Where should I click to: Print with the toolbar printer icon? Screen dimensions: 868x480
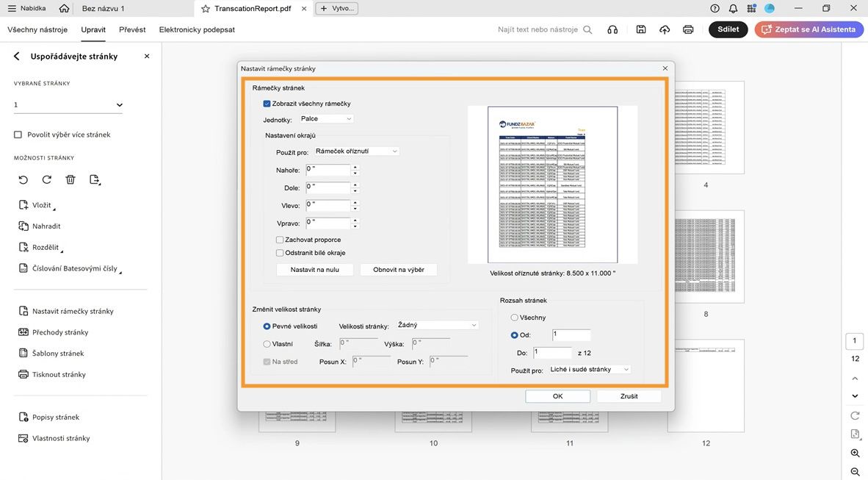(688, 29)
